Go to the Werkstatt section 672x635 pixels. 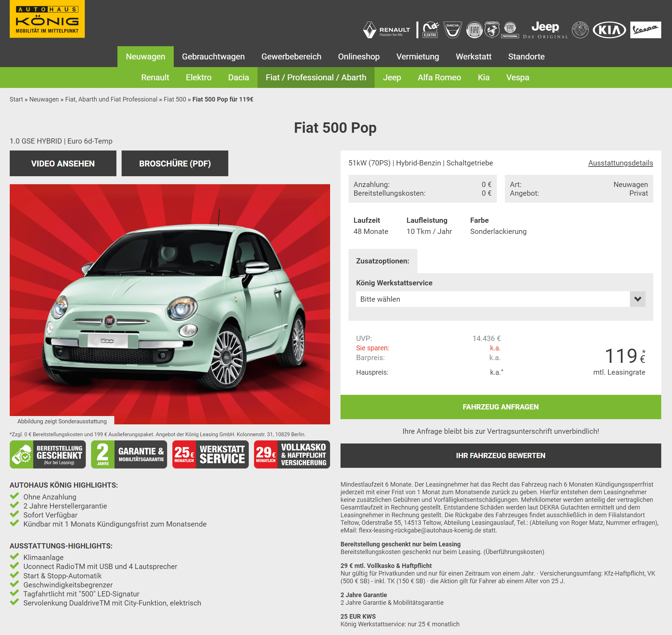[x=474, y=57]
